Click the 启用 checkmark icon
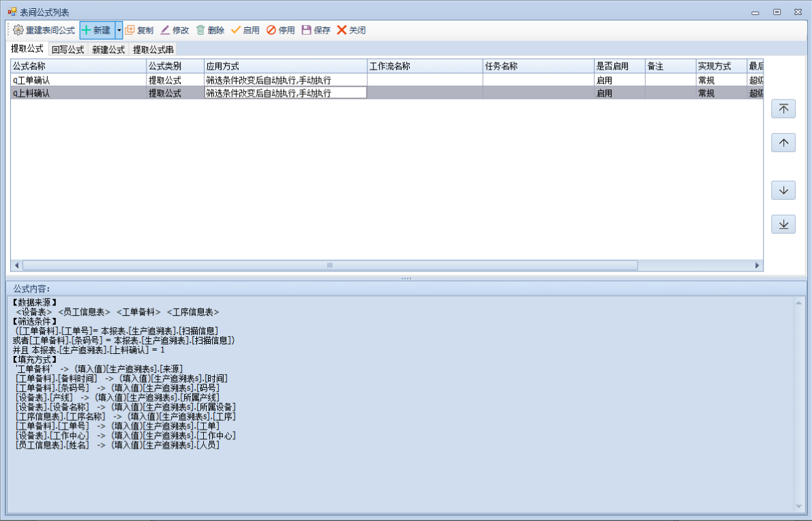 click(236, 30)
